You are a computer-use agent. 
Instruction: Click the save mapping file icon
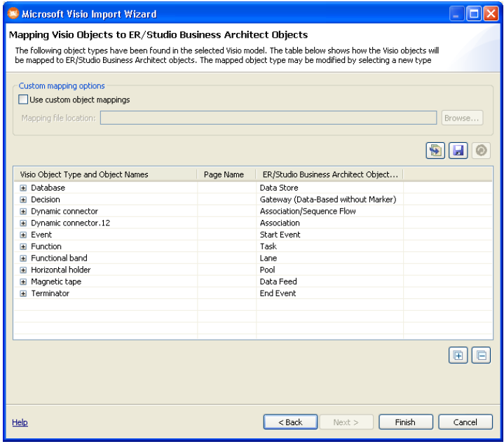click(458, 151)
